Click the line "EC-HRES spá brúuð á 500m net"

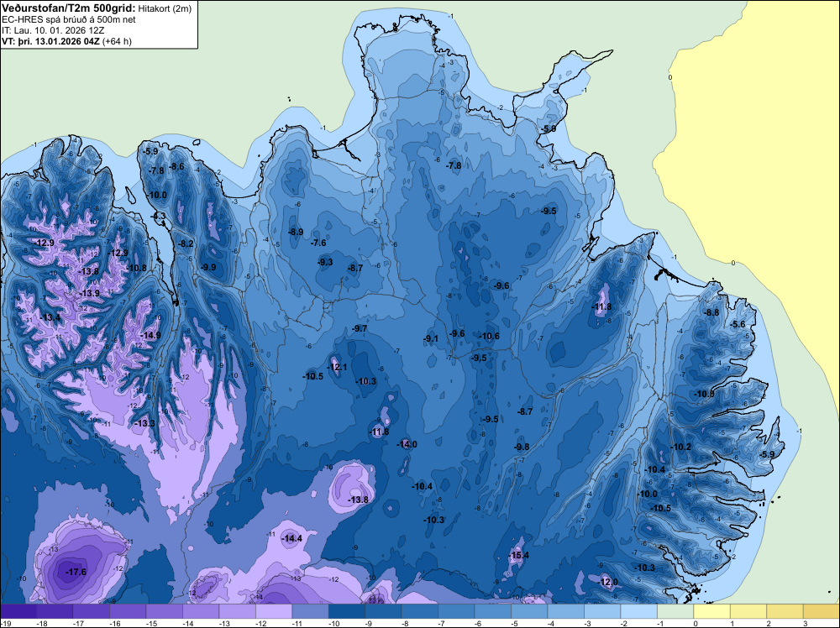[x=69, y=20]
